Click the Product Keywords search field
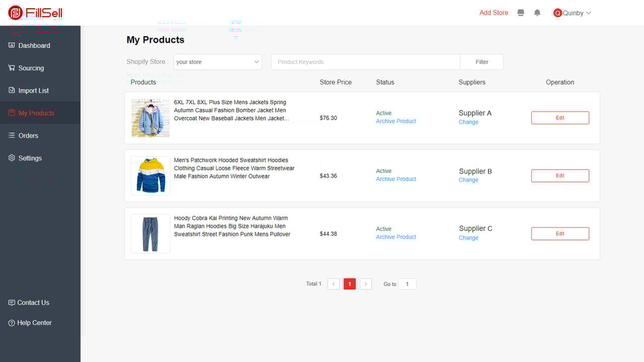 pos(366,62)
